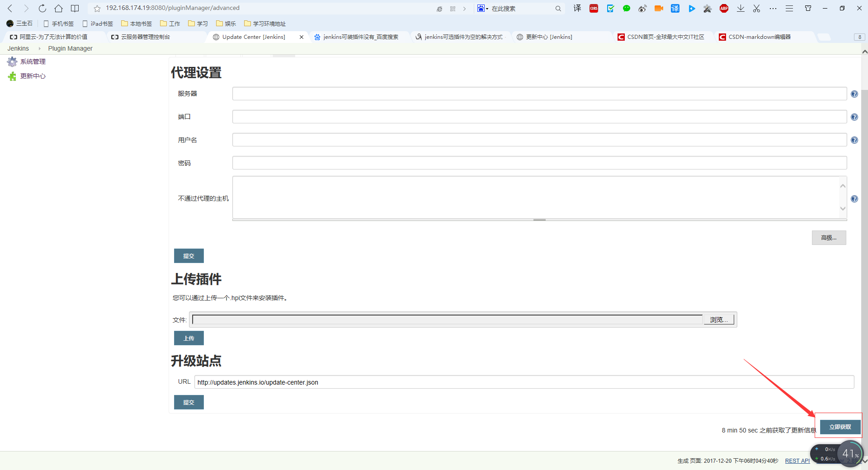Open the orange video camera extension

(x=659, y=8)
